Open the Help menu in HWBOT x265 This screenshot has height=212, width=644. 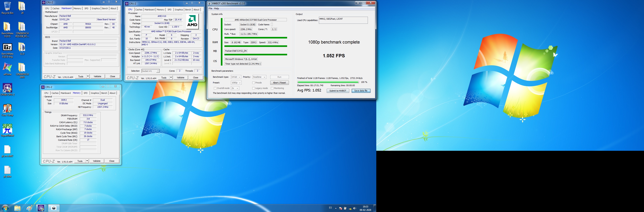pyautogui.click(x=217, y=8)
